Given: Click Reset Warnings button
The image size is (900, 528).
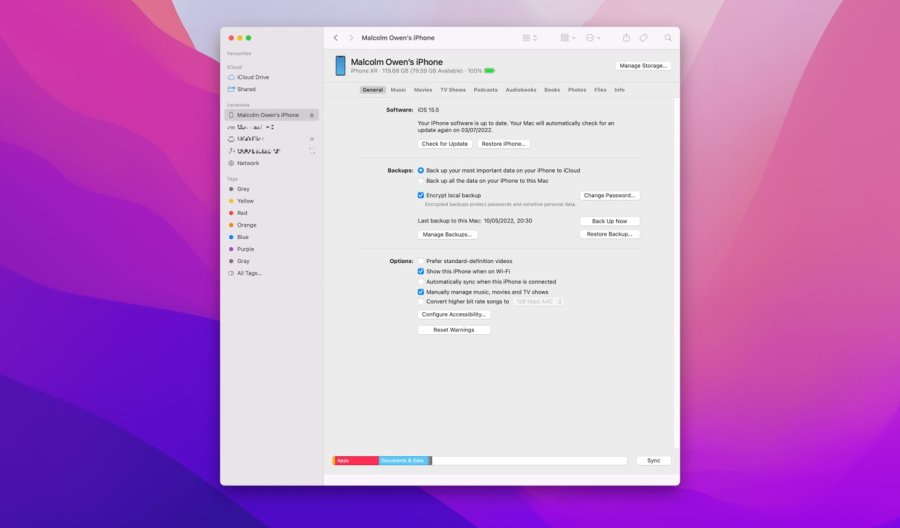Looking at the screenshot, I should (x=453, y=330).
